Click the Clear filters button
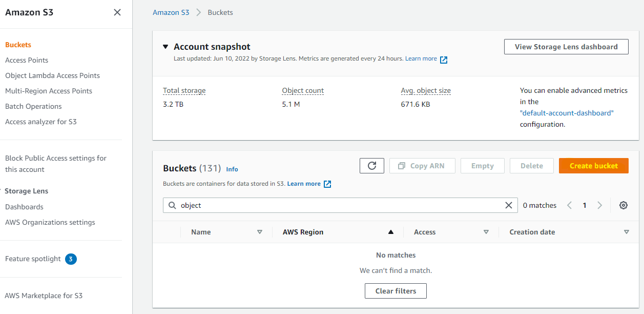 (395, 291)
